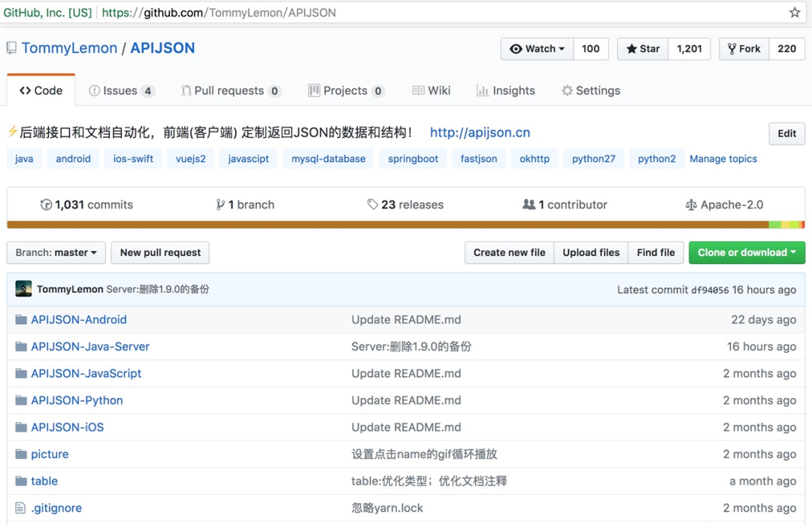Open the APIJSON-JavaScript folder icon
The image size is (812, 526).
pyautogui.click(x=21, y=373)
